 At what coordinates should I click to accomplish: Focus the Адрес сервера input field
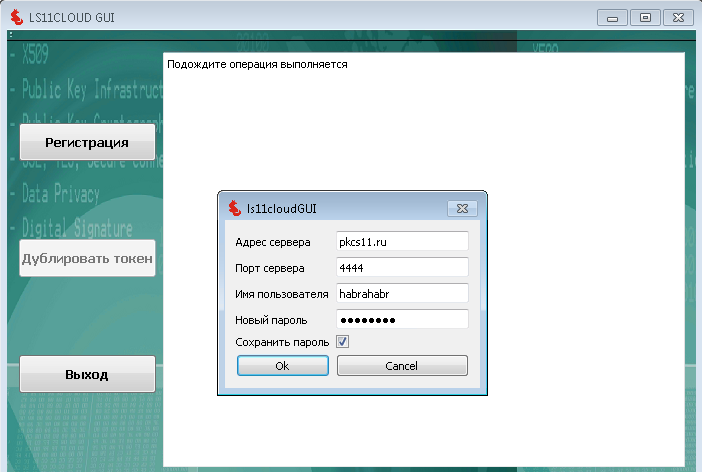[402, 242]
